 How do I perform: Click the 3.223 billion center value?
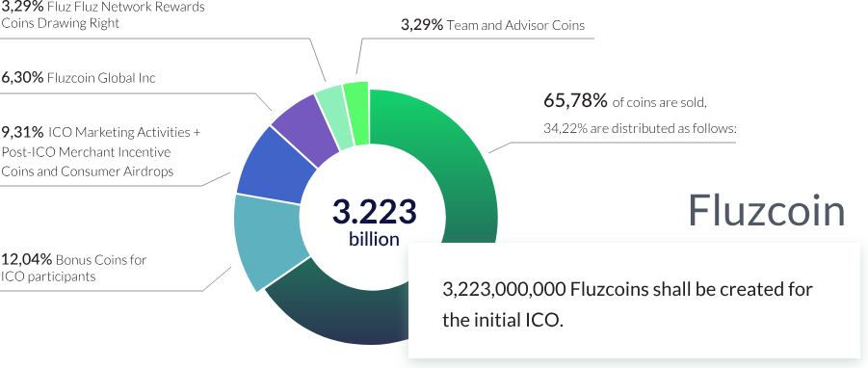click(374, 223)
